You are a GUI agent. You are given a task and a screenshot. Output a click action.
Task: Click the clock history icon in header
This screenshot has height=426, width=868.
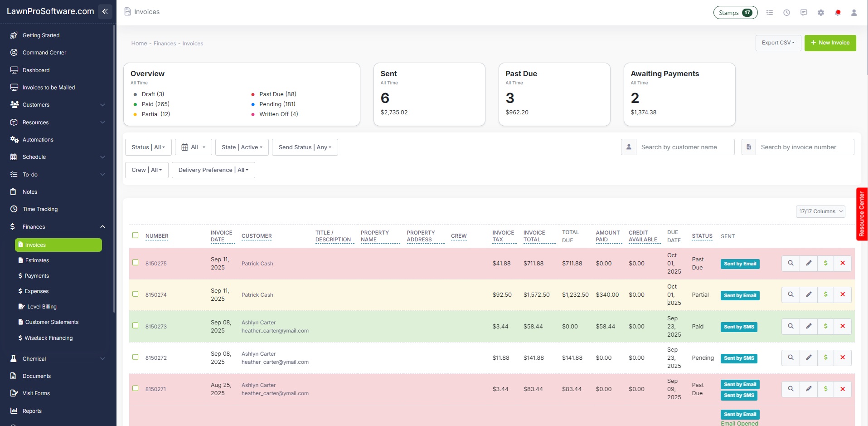click(x=787, y=13)
